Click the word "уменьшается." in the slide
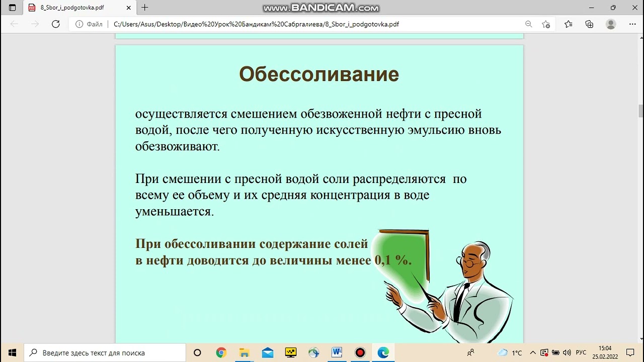This screenshot has height=362, width=644. coord(175,212)
